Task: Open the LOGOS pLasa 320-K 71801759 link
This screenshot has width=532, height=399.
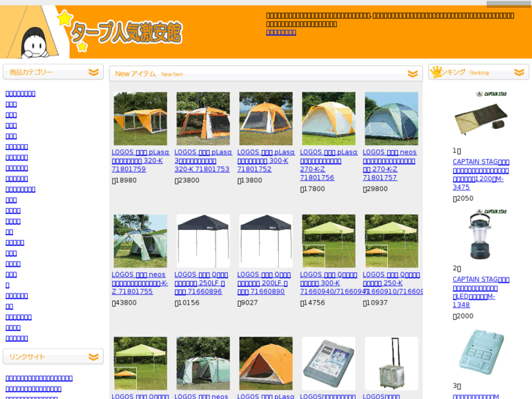Action: pyautogui.click(x=140, y=160)
